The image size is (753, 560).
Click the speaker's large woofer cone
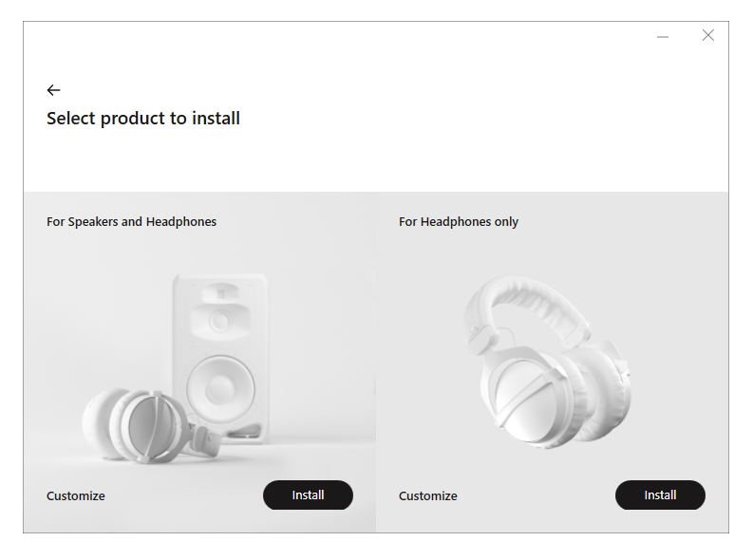tap(220, 386)
